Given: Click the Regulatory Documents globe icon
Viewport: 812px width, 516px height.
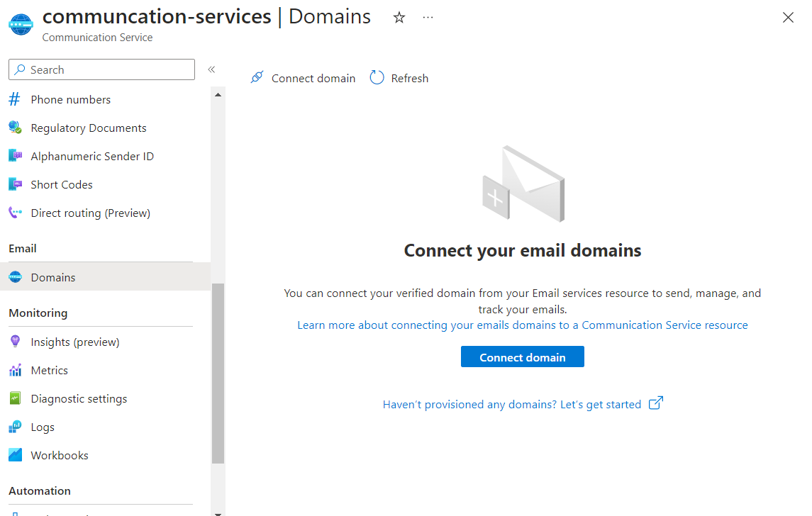Looking at the screenshot, I should (x=15, y=128).
